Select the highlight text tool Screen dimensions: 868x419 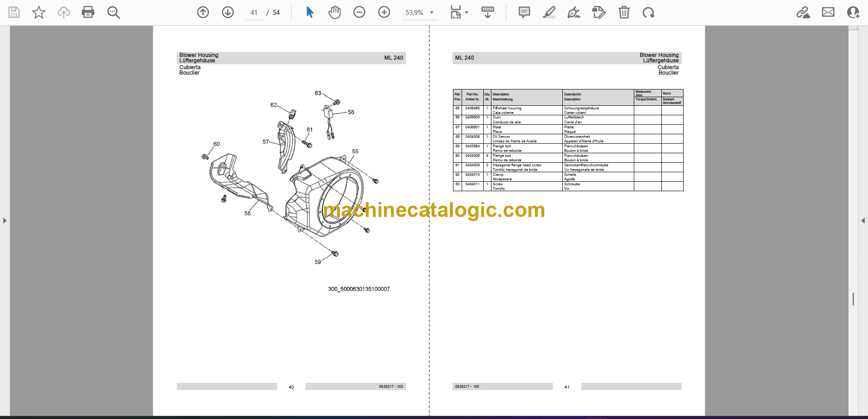(x=549, y=12)
